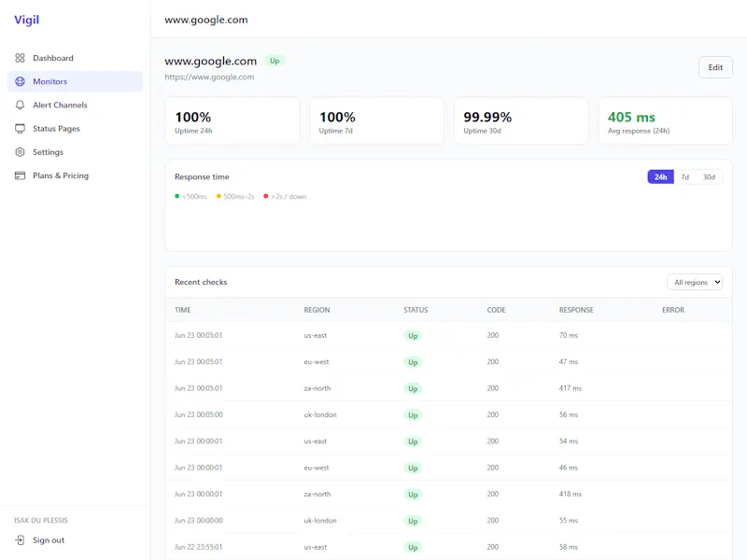The height and width of the screenshot is (560, 747).
Task: Click the 56 ms response value
Action: click(569, 414)
